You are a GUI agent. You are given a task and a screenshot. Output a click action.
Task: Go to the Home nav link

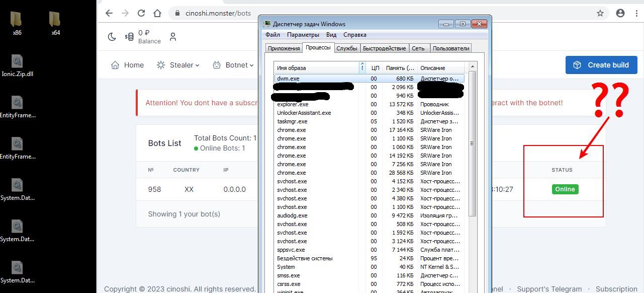click(x=134, y=65)
